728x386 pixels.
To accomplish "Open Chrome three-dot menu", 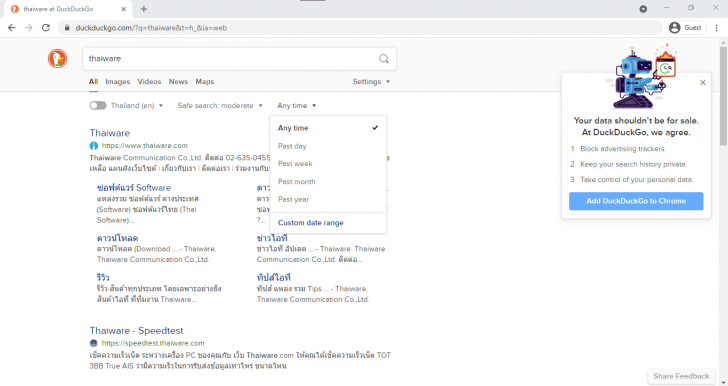I will [716, 28].
